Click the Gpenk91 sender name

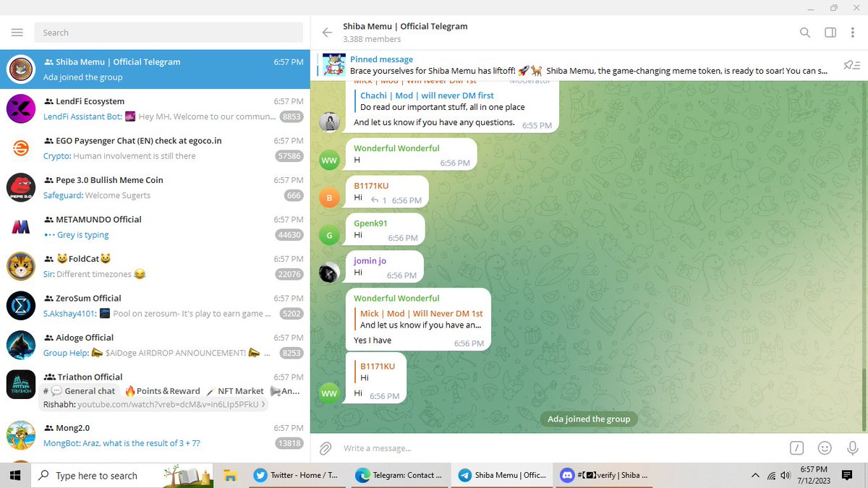pyautogui.click(x=370, y=223)
